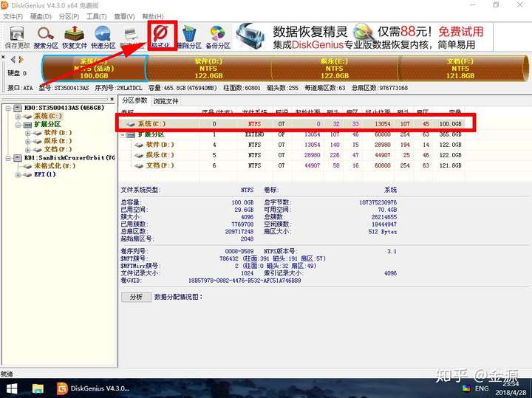Screen dimensions: 532x398
Task: Click the Save Changes (保存更改) toolbar icon
Action: point(17,38)
